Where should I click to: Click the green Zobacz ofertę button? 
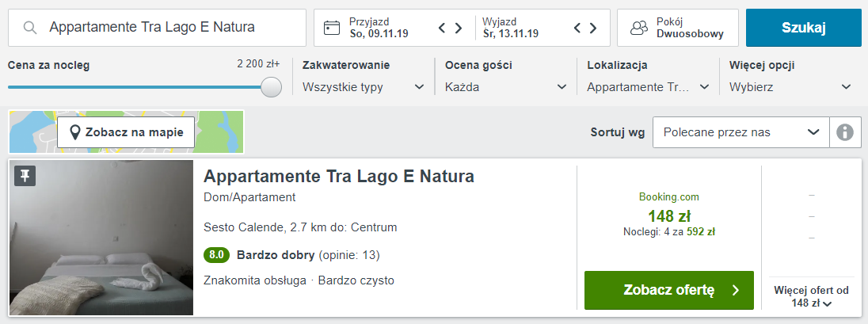coord(669,290)
